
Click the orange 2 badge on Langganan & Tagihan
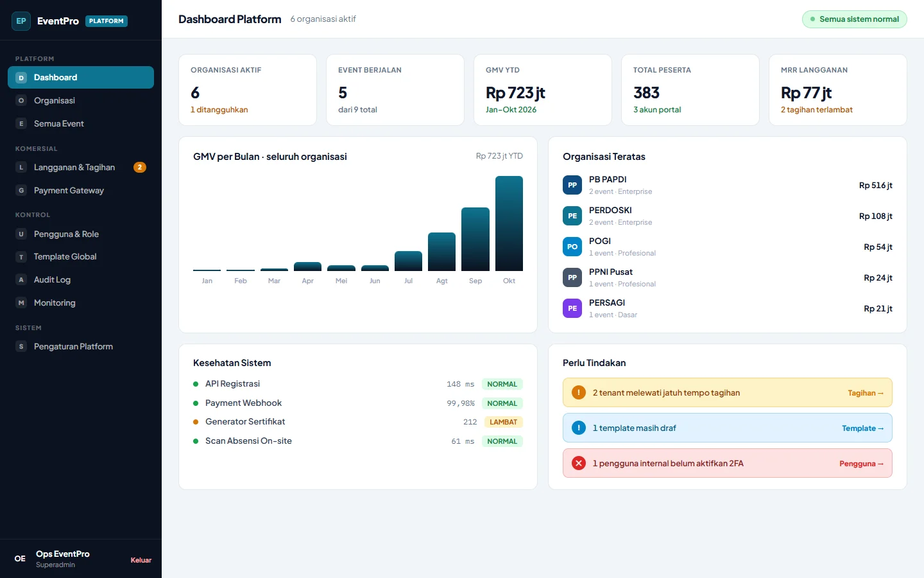click(140, 168)
